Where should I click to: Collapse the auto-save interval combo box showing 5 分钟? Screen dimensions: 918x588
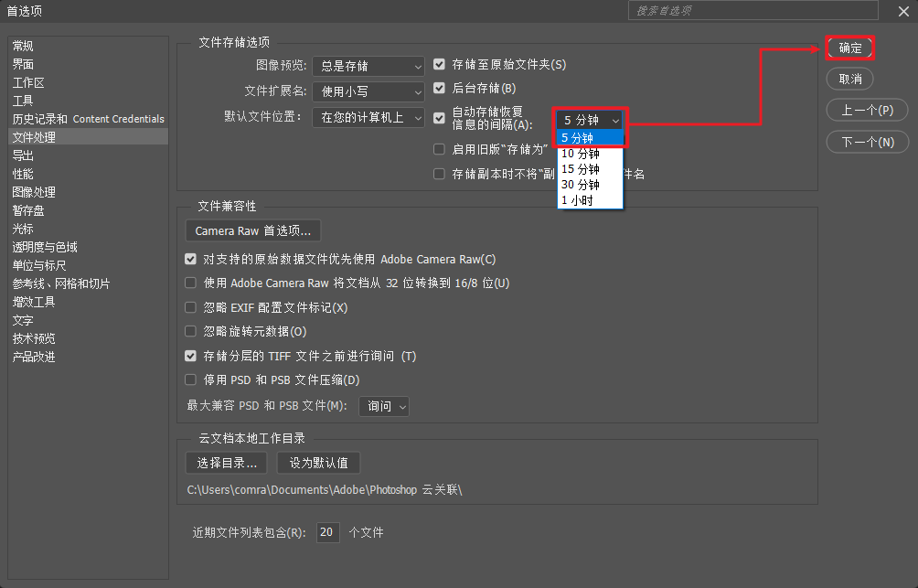[x=590, y=120]
